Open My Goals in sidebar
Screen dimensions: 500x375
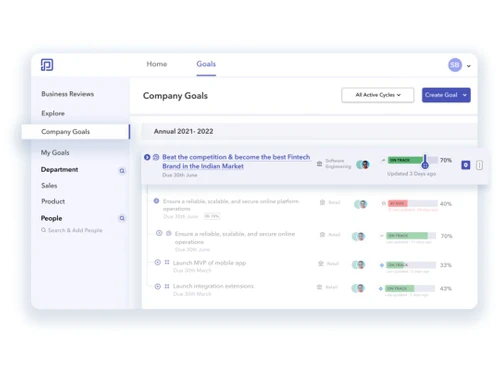pyautogui.click(x=55, y=153)
